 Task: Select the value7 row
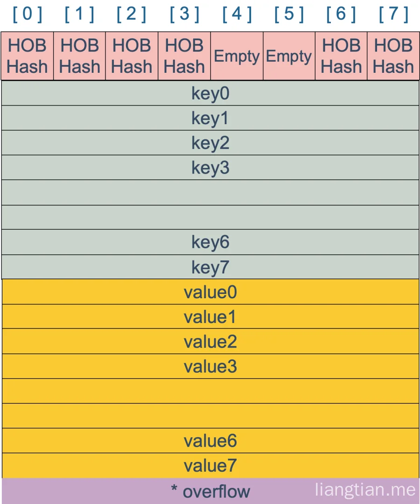[x=210, y=465]
